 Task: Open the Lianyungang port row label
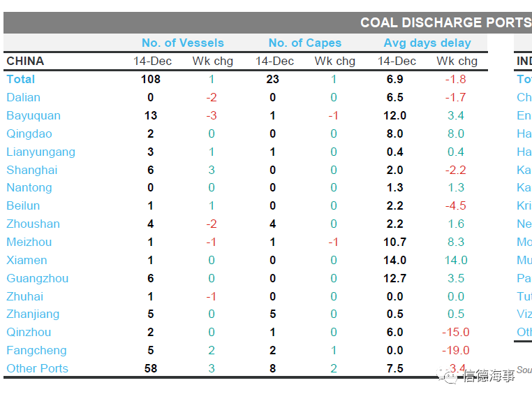pos(40,152)
